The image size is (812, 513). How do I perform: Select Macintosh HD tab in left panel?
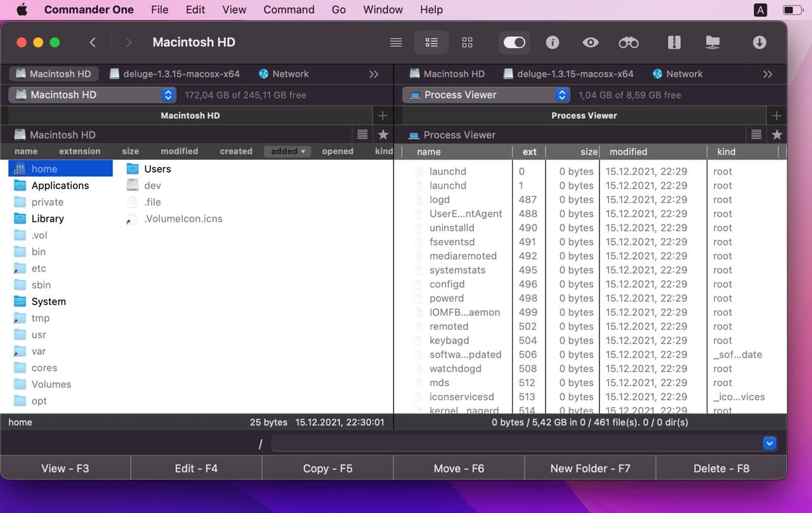[x=53, y=74]
